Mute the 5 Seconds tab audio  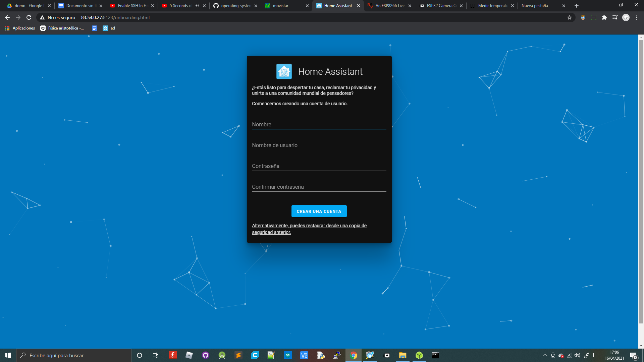197,6
